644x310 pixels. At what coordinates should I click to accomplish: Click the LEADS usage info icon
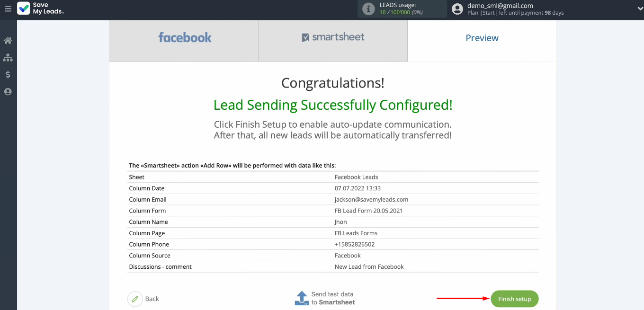coord(368,9)
